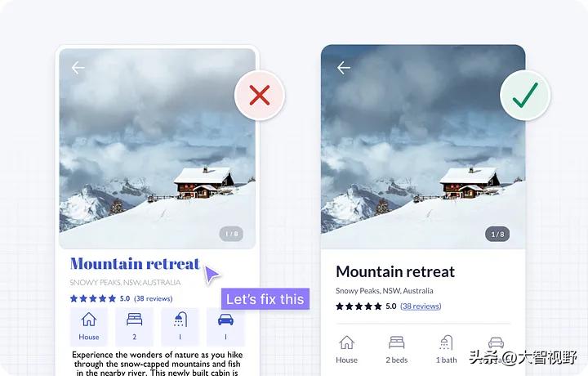This screenshot has height=376, width=588.
Task: Click the 1/8 photo counter on right card
Action: [x=497, y=234]
